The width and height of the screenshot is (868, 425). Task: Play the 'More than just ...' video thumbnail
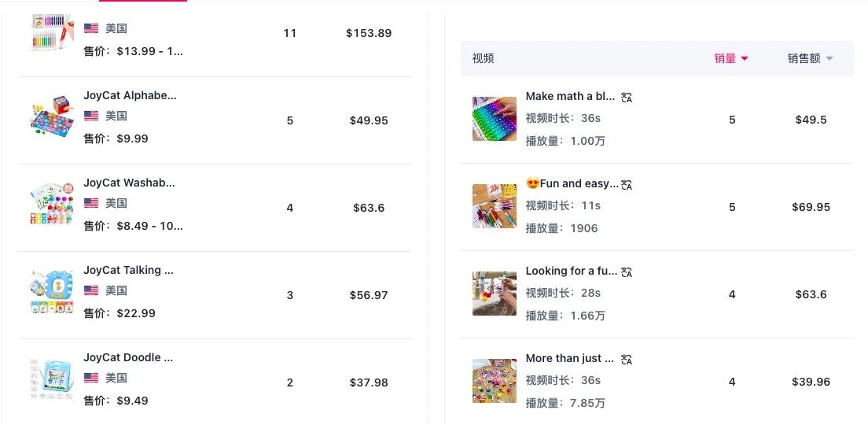pos(495,381)
